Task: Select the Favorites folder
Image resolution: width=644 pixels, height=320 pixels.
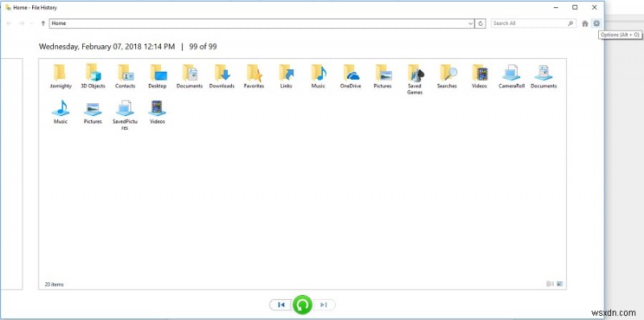Action: [x=254, y=76]
